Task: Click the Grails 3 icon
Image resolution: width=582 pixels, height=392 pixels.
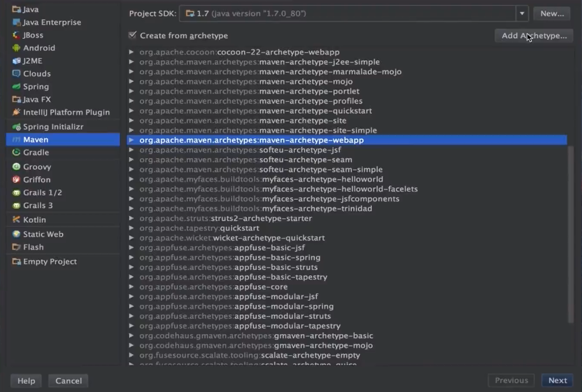Action: point(17,206)
